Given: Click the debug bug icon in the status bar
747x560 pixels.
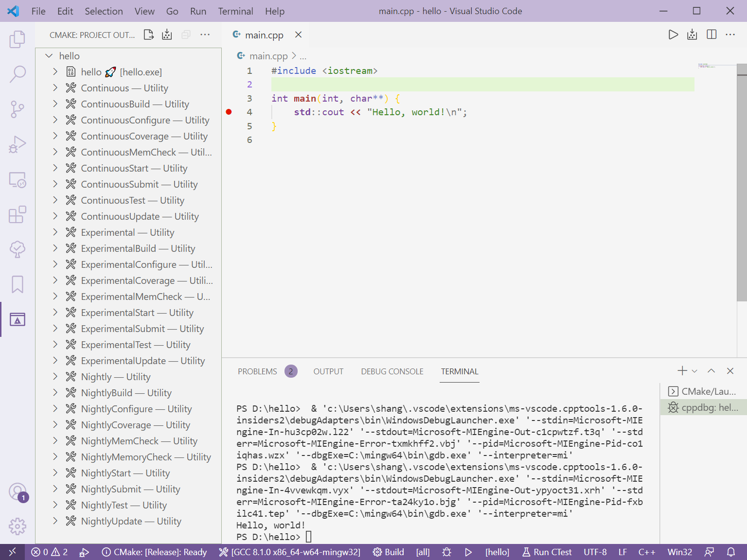Looking at the screenshot, I should [446, 552].
